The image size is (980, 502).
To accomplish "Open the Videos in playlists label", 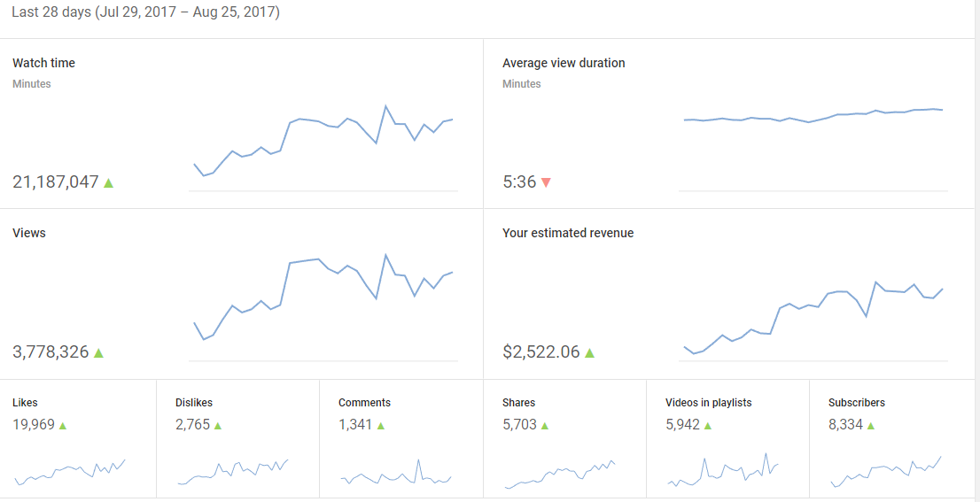I will (708, 402).
